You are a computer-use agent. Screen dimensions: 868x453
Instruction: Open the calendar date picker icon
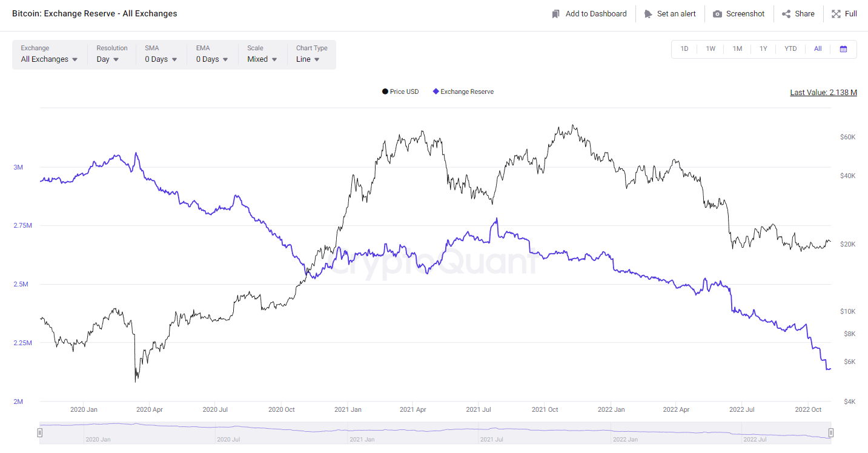click(x=843, y=49)
